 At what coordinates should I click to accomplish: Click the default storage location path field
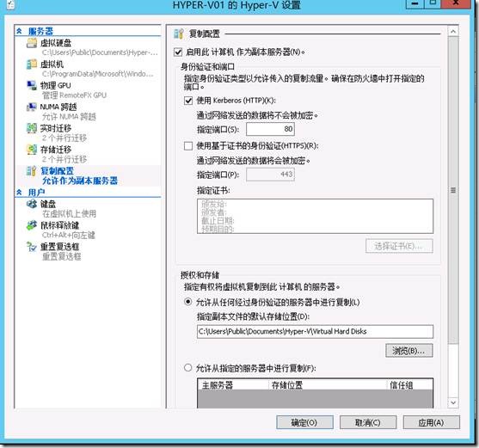[315, 331]
